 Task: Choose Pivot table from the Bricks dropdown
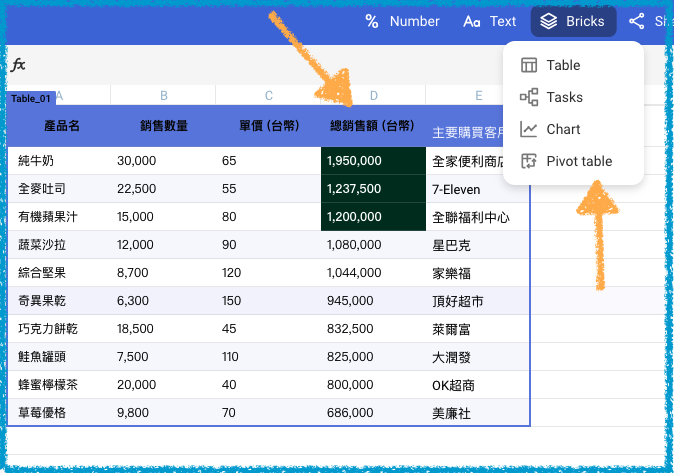[x=579, y=162]
